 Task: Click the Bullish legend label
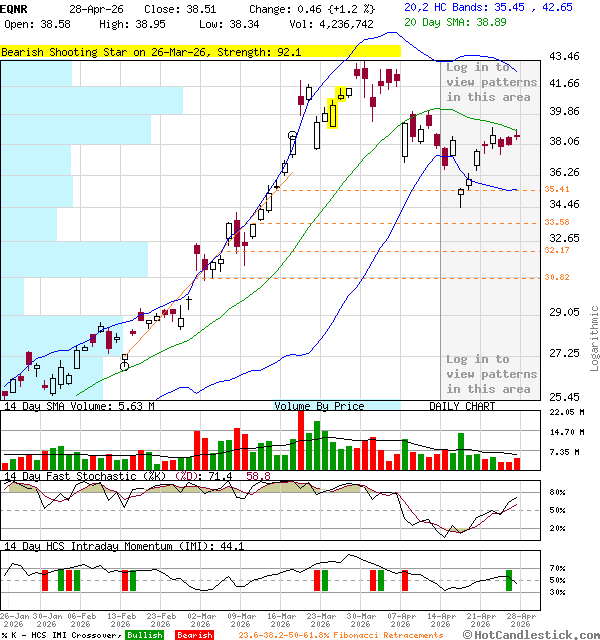pos(145,635)
